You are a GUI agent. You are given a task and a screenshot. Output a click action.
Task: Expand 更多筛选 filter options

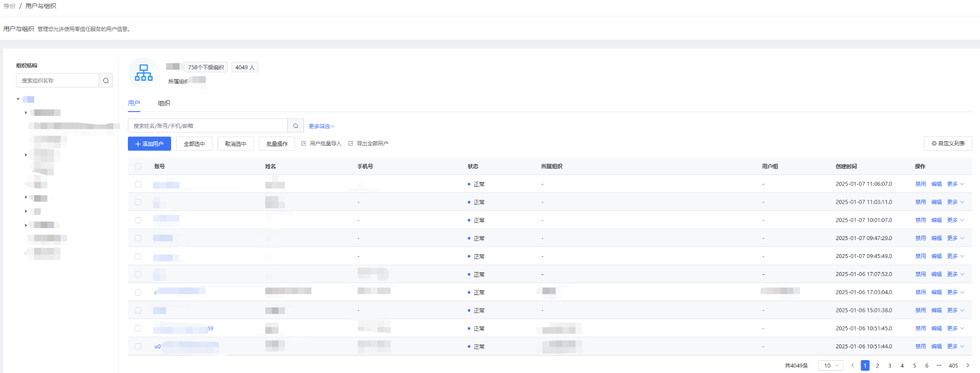[x=321, y=127]
